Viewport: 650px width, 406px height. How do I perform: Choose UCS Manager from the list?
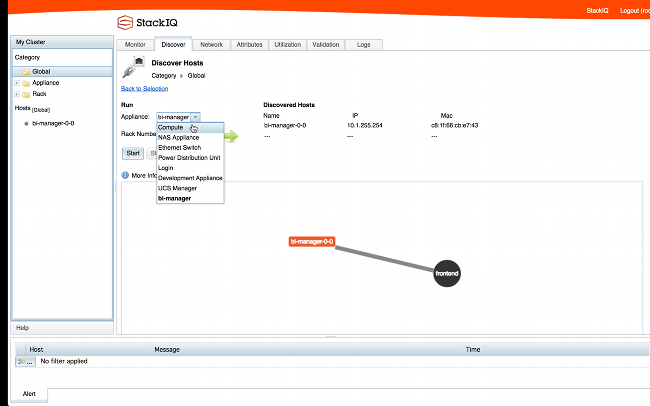point(190,188)
